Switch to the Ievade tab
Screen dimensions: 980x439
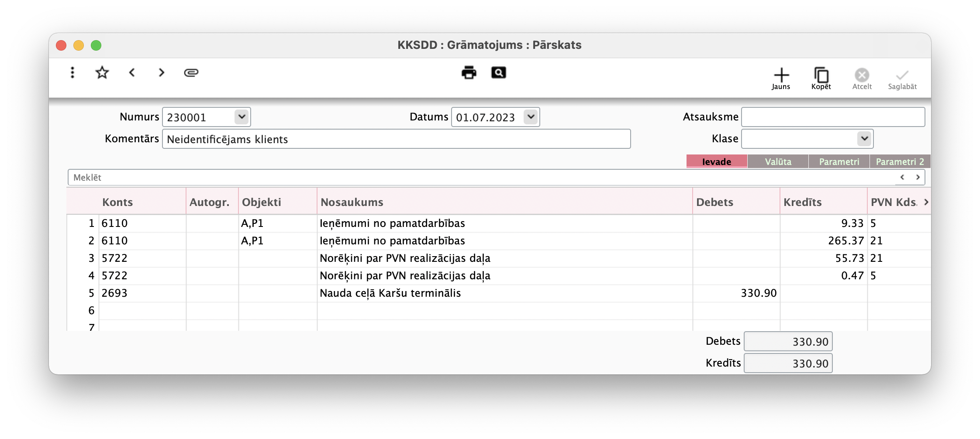[x=717, y=161]
